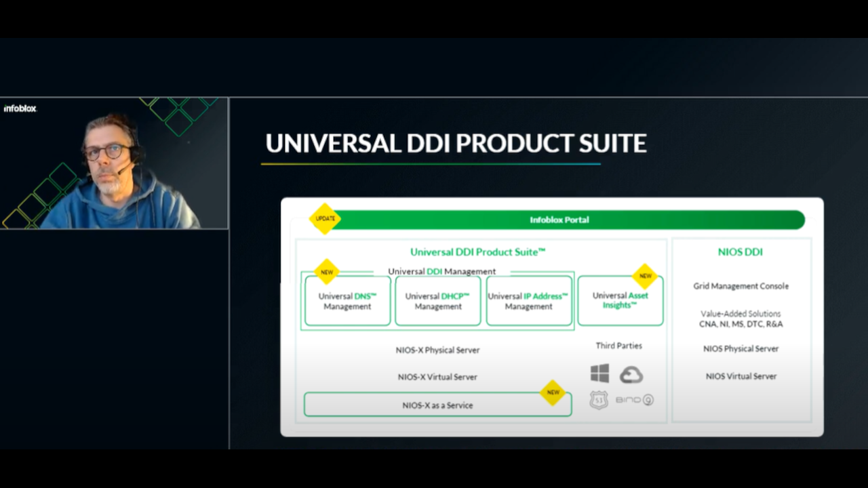Select the NIOS-X as a Service box

tap(438, 405)
